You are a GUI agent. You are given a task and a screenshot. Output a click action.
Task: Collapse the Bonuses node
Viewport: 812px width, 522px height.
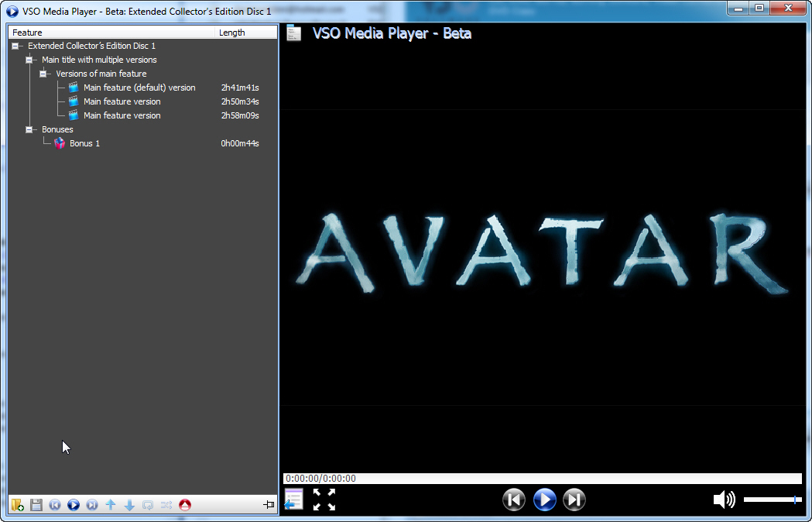click(x=29, y=129)
